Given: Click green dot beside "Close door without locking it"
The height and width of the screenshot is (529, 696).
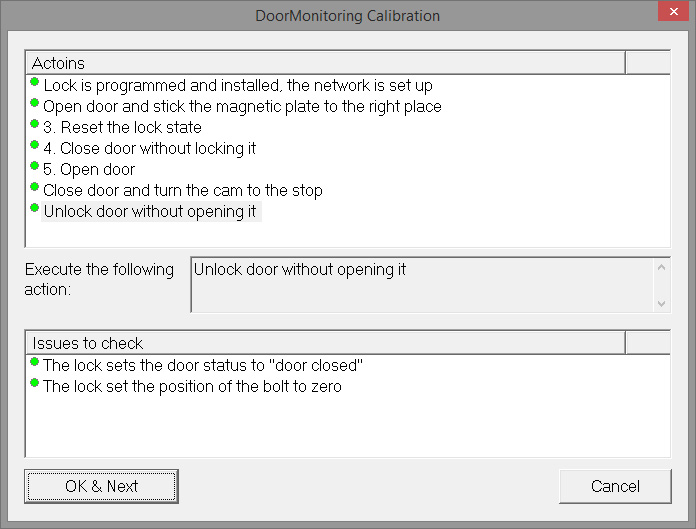Looking at the screenshot, I should [x=35, y=145].
